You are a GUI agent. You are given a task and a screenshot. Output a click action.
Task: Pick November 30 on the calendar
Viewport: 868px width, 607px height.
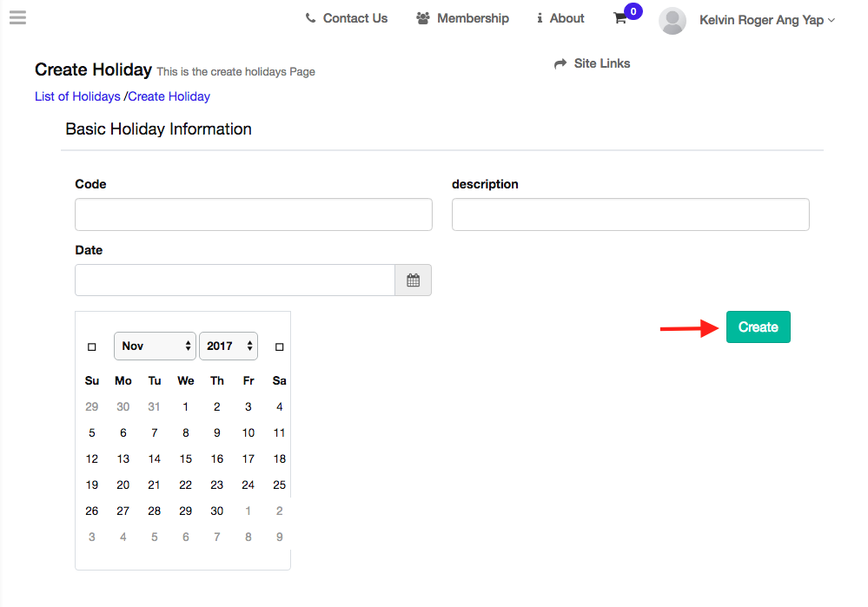click(217, 511)
